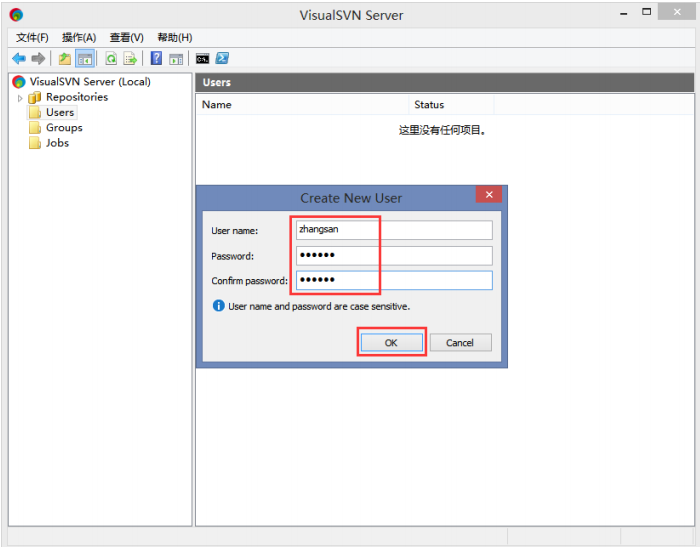700x547 pixels.
Task: Click Cancel in the Create New User dialog
Action: (460, 342)
